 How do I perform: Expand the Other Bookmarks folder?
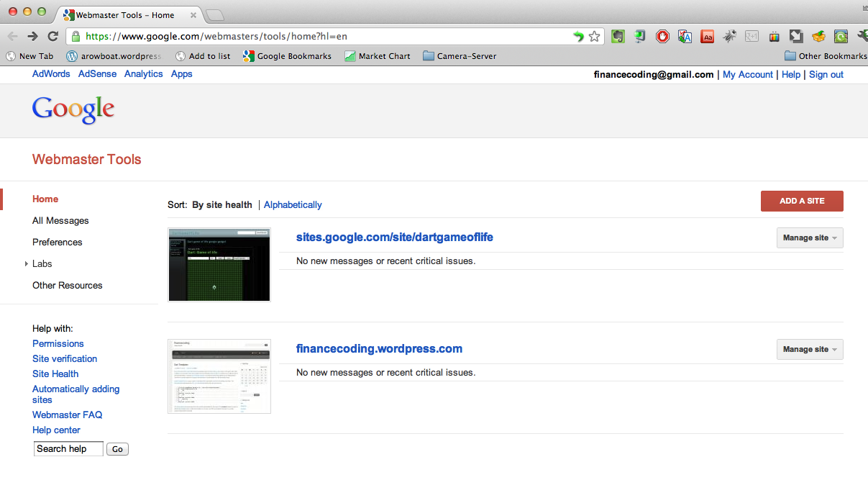(x=826, y=55)
